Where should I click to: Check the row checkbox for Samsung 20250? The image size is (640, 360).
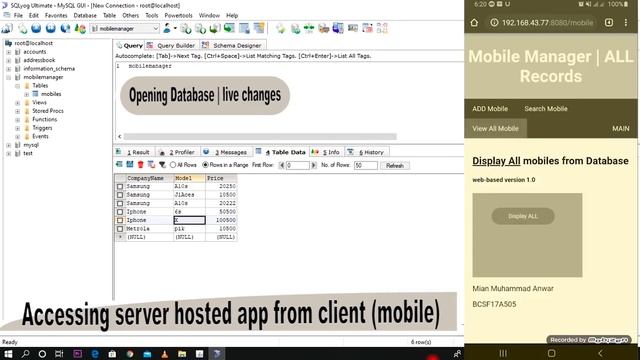tap(120, 186)
